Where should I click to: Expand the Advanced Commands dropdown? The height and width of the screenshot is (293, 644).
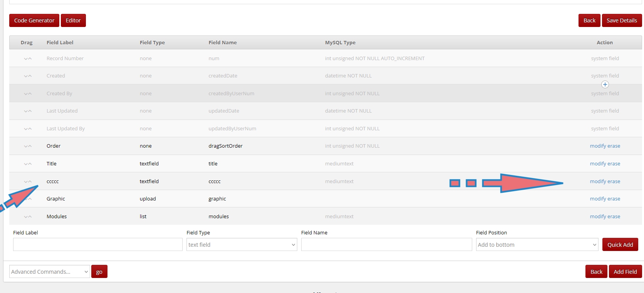coord(49,272)
